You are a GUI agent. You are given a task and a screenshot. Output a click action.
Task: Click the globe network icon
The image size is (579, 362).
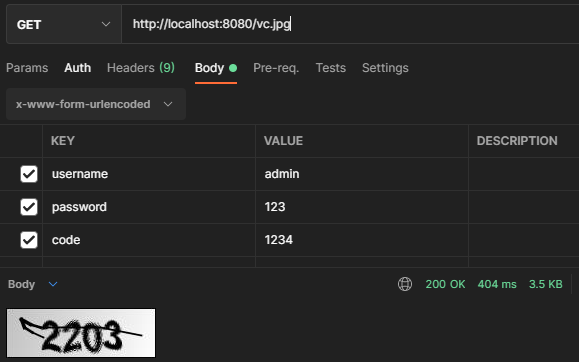(405, 284)
